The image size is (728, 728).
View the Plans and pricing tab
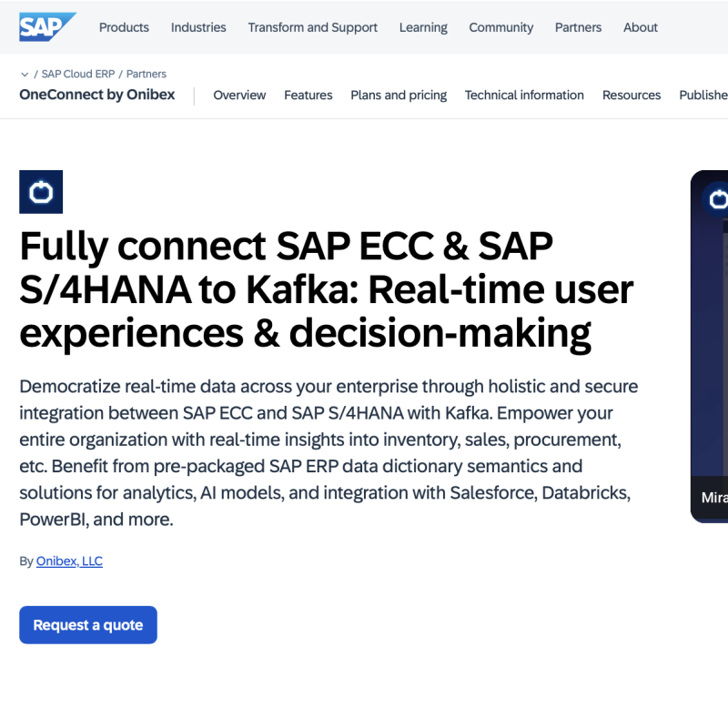(399, 95)
